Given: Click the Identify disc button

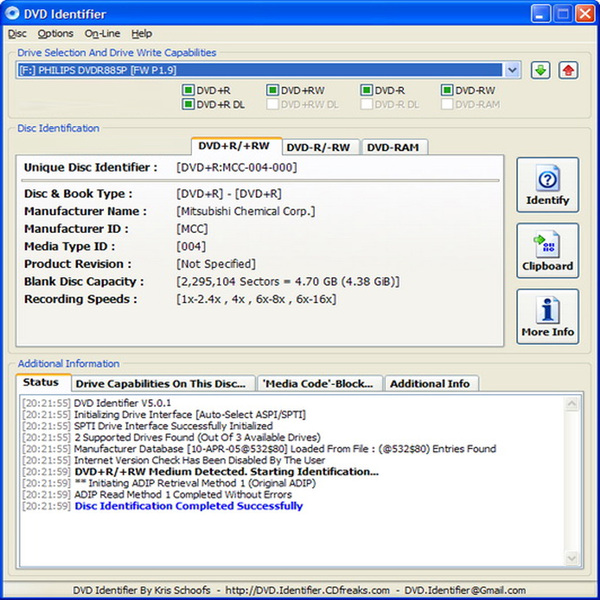Looking at the screenshot, I should [x=548, y=185].
